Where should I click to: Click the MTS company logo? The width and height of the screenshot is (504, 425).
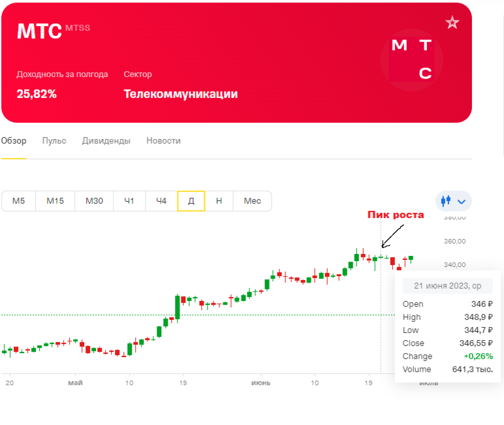[411, 60]
